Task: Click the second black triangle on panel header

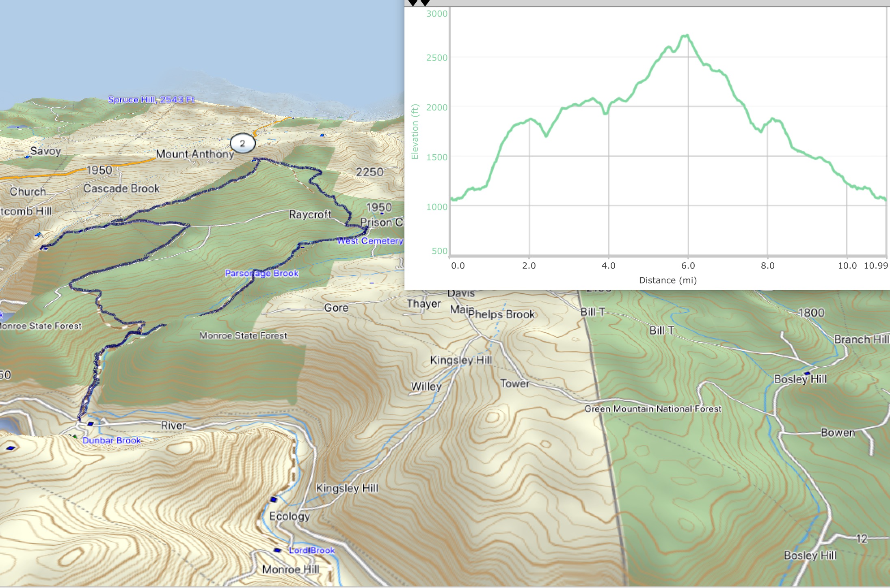Action: click(425, 3)
